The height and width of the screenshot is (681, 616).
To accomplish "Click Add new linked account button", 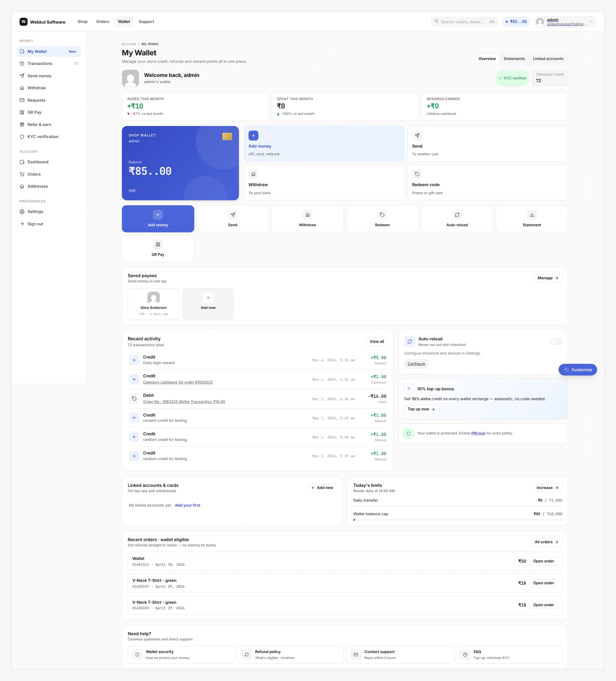I will coord(322,488).
